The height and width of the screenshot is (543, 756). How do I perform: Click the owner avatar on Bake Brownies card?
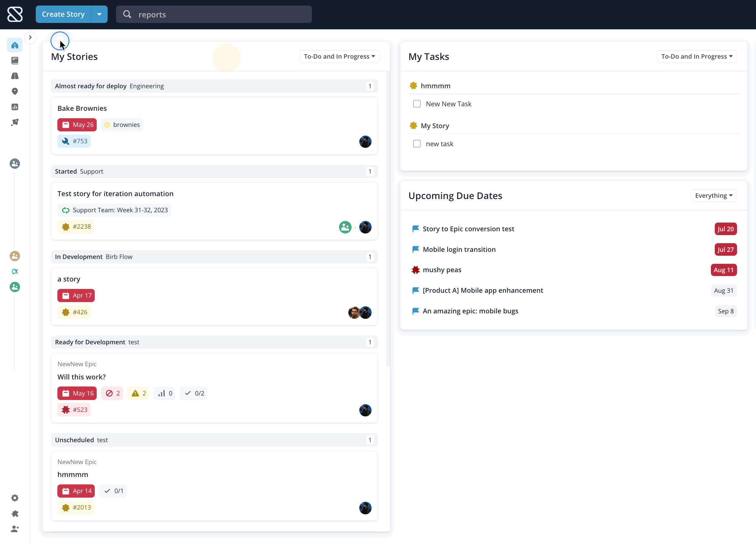click(x=365, y=142)
